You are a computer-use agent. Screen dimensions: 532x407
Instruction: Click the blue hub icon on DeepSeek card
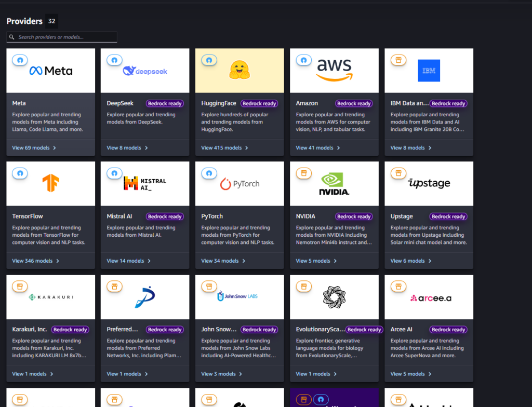[x=115, y=60]
